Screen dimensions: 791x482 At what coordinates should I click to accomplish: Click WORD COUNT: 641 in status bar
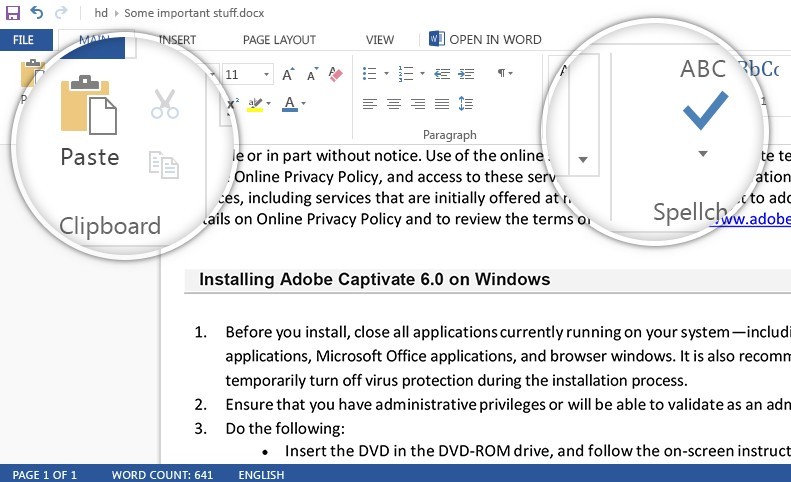[162, 475]
